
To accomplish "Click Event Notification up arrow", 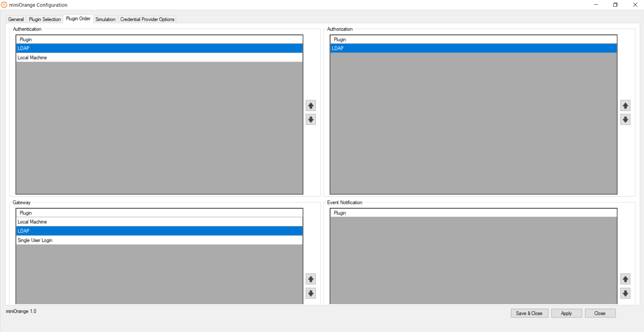I will [x=625, y=279].
